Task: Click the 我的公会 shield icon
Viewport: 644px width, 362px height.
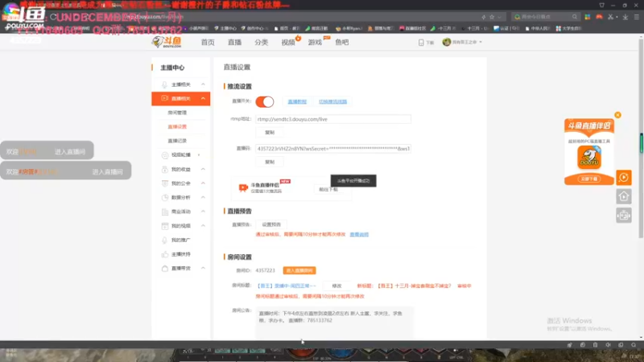Action: [165, 183]
